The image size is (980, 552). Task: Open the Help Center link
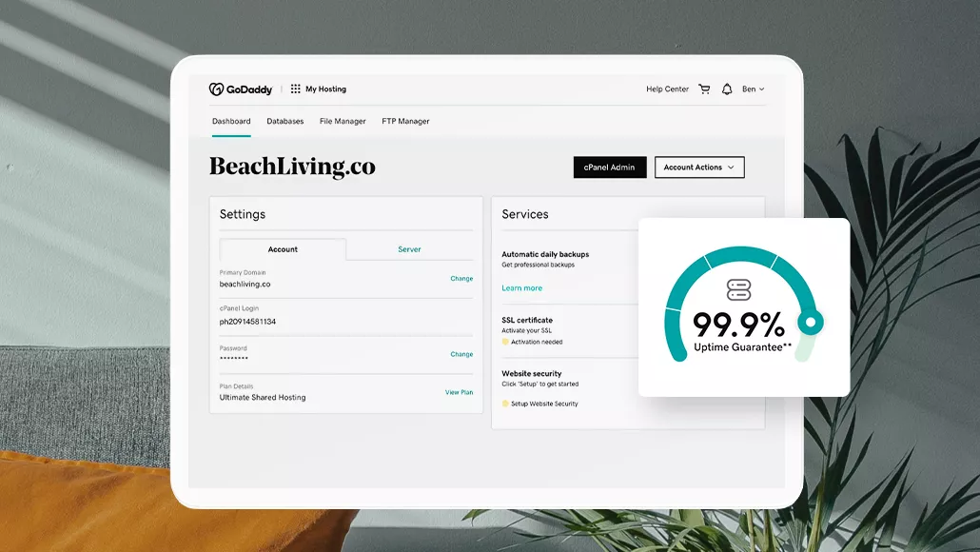(668, 89)
